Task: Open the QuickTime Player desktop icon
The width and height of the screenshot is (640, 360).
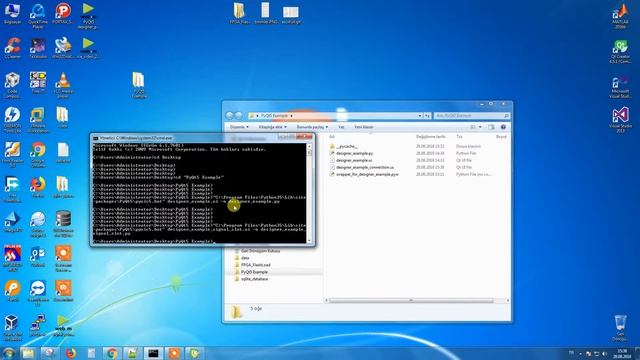Action: [38, 16]
